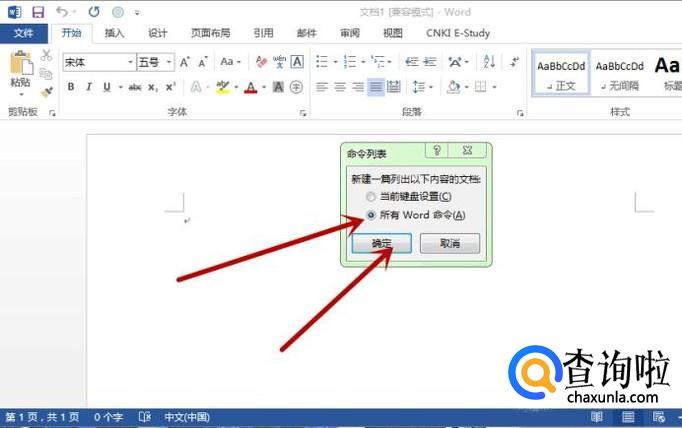Switch to the CNKI E-Study tab
Viewport: 682px width, 428px height.
coord(458,33)
